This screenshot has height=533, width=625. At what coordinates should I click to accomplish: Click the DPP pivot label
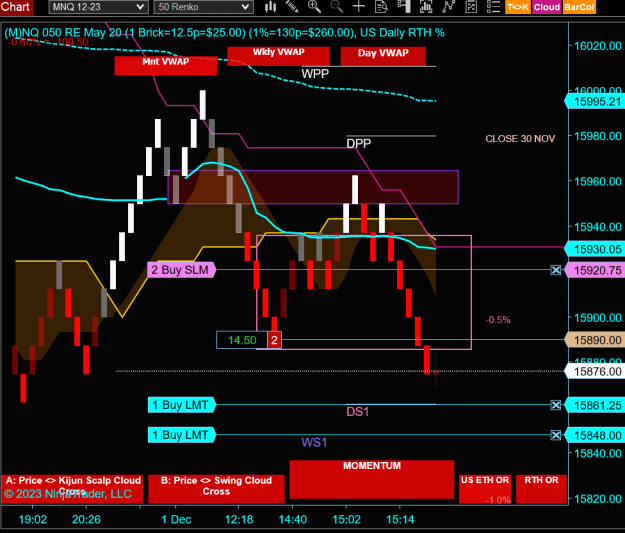click(358, 143)
